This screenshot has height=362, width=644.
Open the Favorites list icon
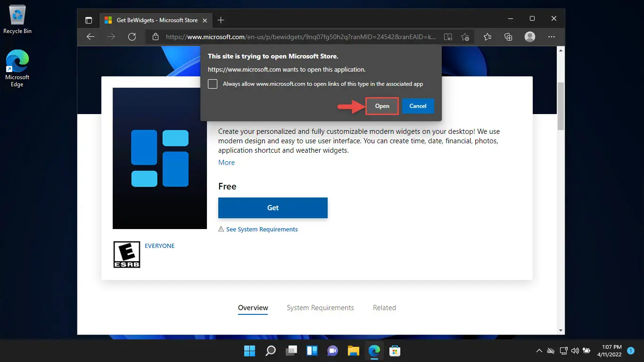[487, 37]
